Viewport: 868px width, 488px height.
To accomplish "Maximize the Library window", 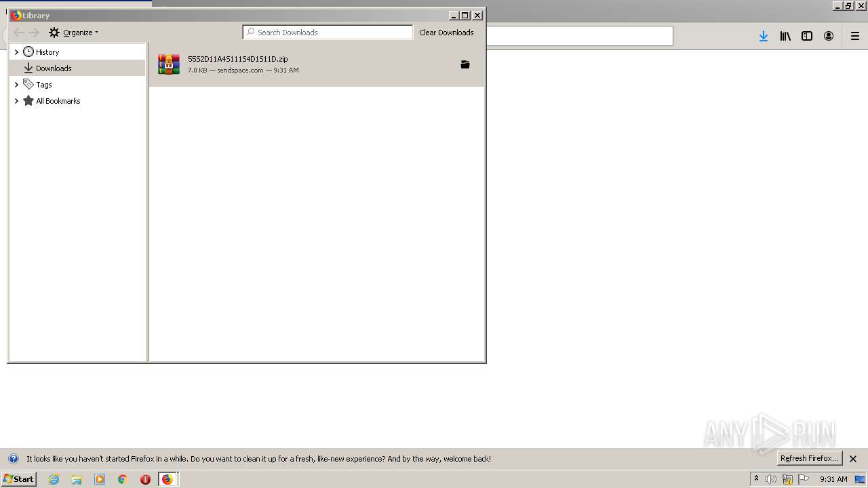I will (465, 16).
